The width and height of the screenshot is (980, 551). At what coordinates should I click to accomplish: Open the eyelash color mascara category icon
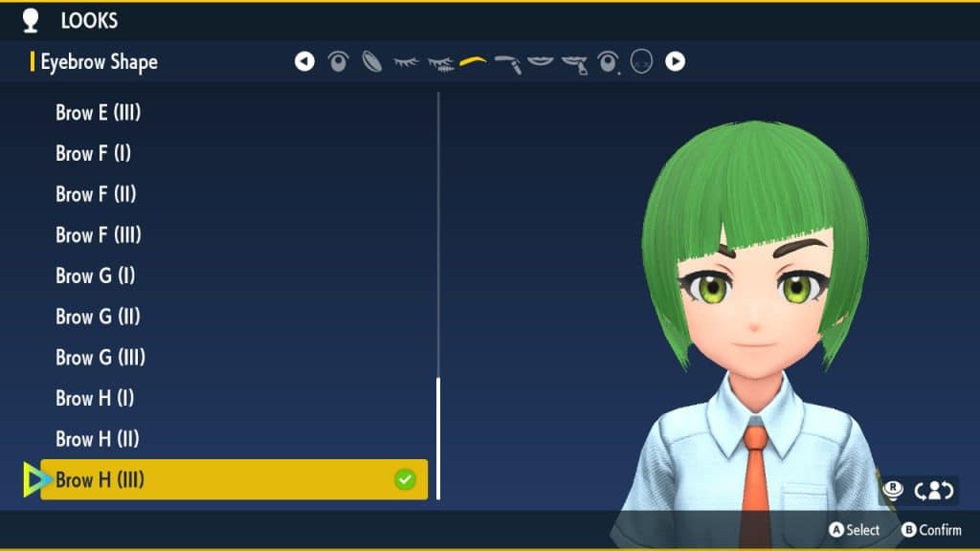pyautogui.click(x=440, y=64)
